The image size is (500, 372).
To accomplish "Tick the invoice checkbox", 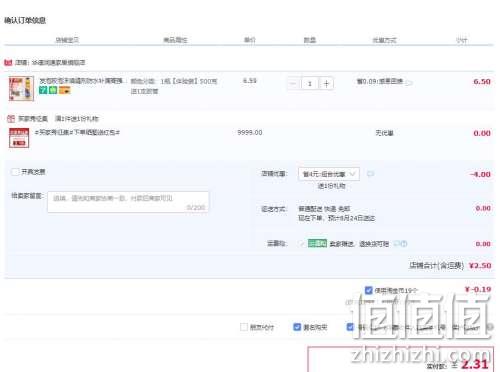I will [x=15, y=172].
